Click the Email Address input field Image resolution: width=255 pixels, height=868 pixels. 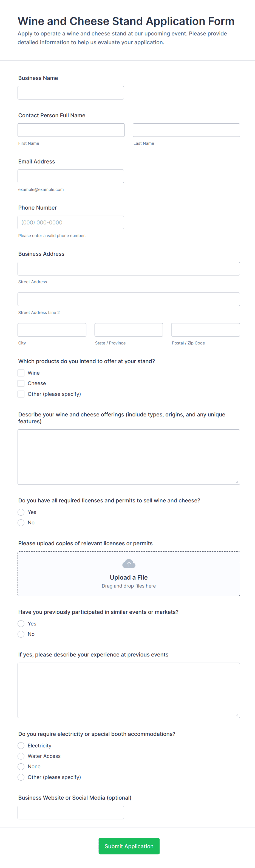tap(71, 176)
